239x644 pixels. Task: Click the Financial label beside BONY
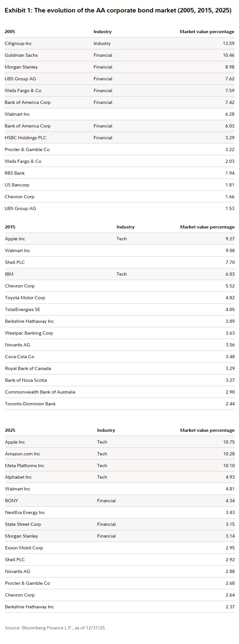click(106, 501)
